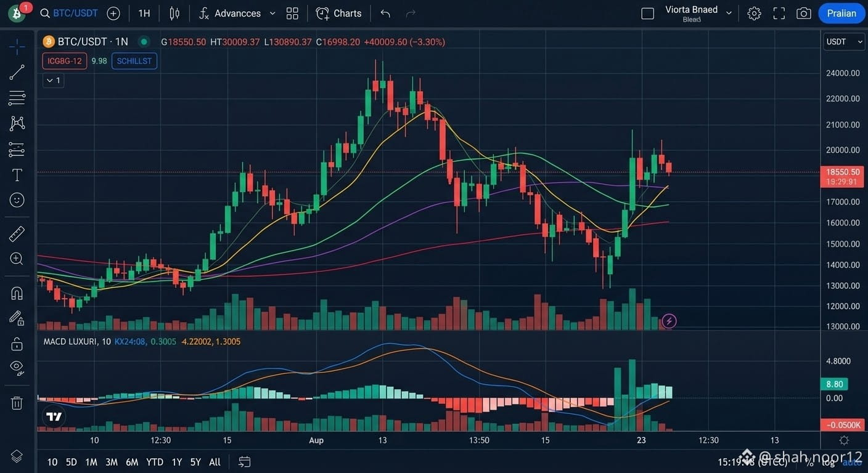Open the Fibonacci retracement lines tool
868x473 pixels.
pos(17,97)
